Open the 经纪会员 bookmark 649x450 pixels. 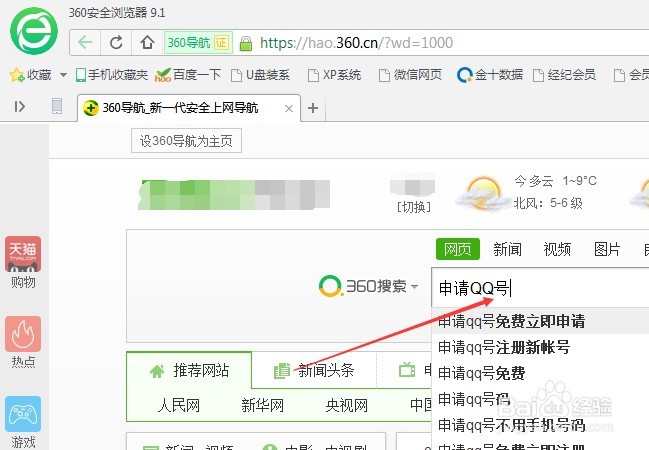tap(564, 75)
